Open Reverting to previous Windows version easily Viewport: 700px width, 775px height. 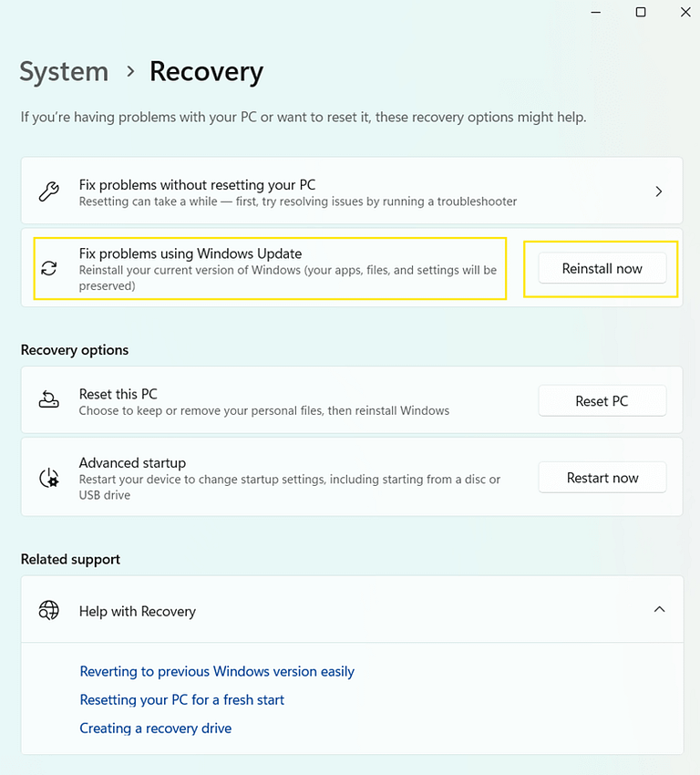(217, 671)
